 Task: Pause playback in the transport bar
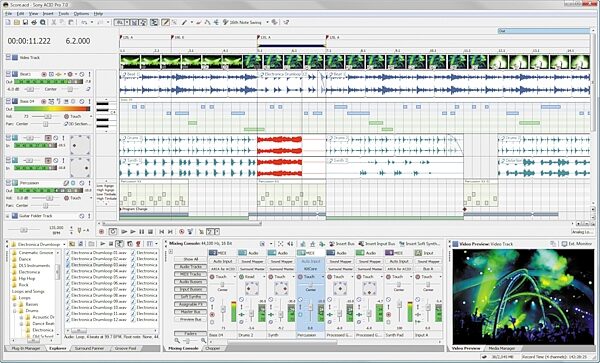click(x=142, y=231)
